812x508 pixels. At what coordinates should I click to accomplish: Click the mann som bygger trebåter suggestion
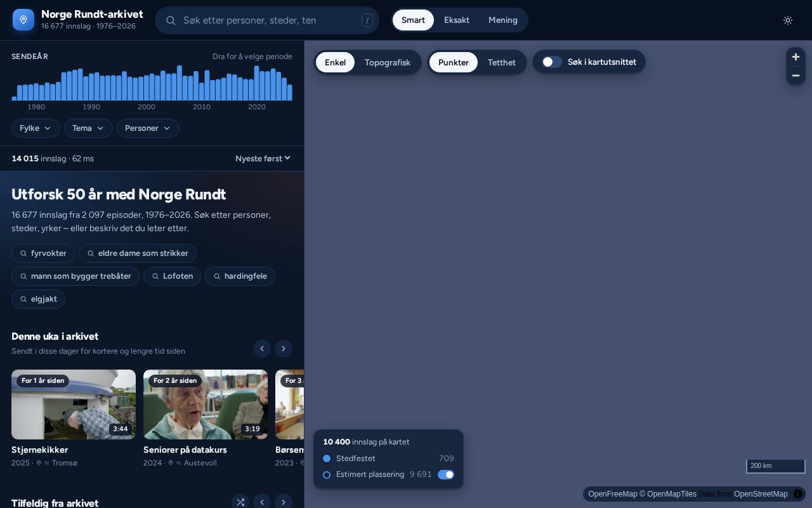click(x=75, y=276)
